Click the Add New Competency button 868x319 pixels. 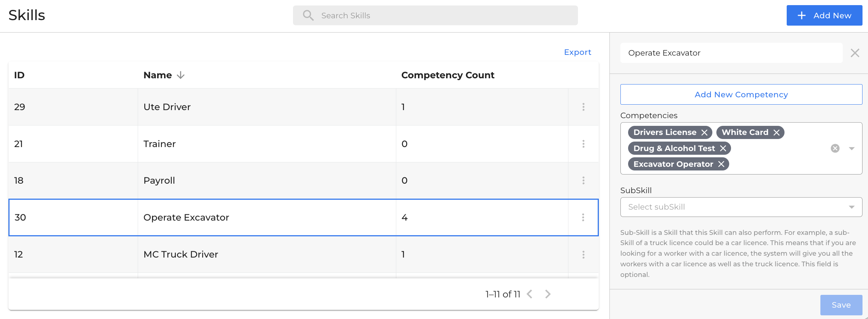pyautogui.click(x=741, y=94)
